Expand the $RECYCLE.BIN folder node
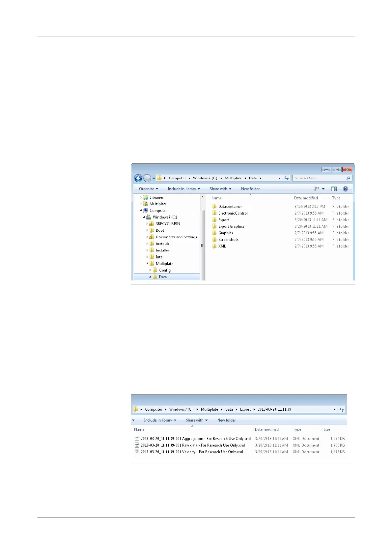 coord(147,224)
